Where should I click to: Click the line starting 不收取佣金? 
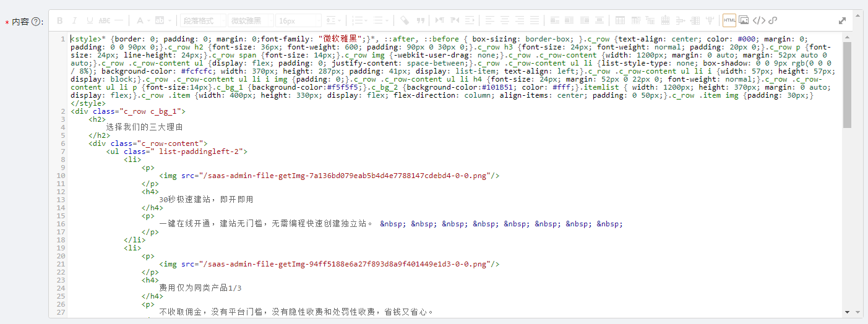pos(297,312)
